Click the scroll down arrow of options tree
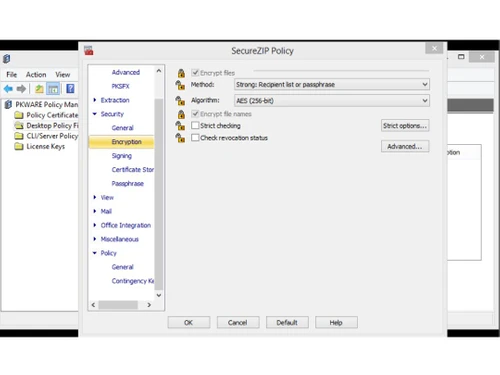The image size is (500, 375). point(159,295)
